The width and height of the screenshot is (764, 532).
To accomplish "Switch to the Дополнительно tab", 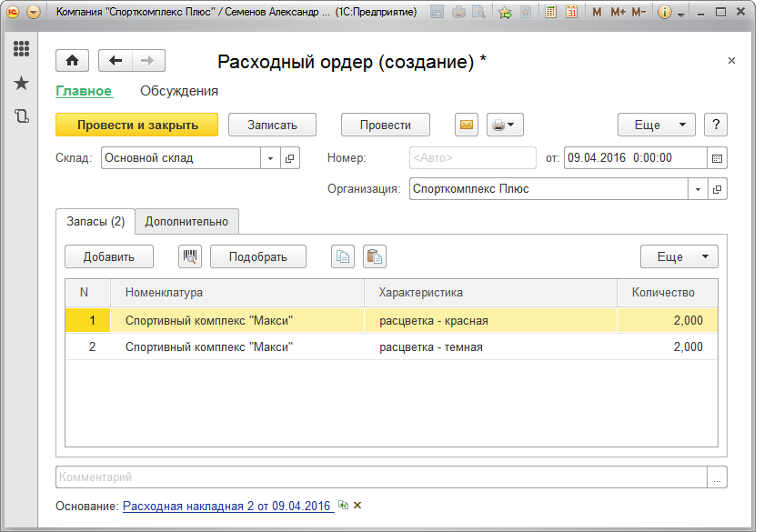I will coord(187,221).
